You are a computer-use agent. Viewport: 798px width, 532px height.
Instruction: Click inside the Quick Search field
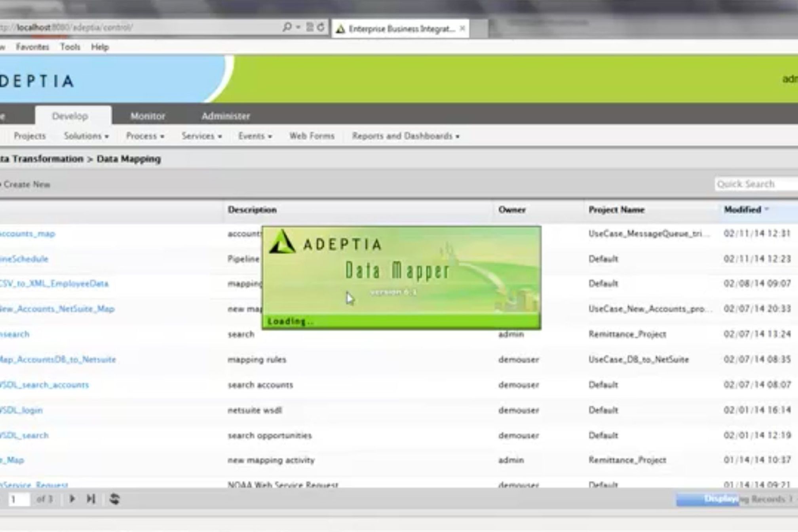tap(755, 184)
